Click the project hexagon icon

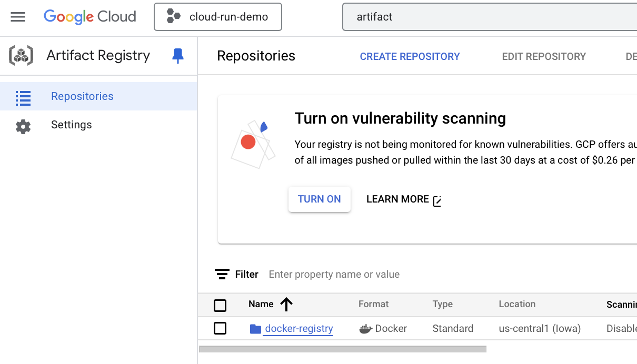pyautogui.click(x=174, y=17)
